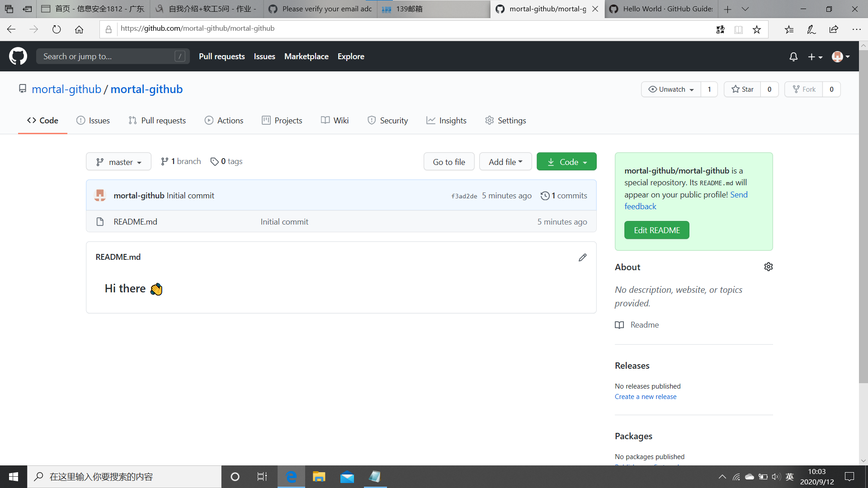Screen dimensions: 868x488
Task: Click the volume icon in system tray
Action: coord(776,477)
